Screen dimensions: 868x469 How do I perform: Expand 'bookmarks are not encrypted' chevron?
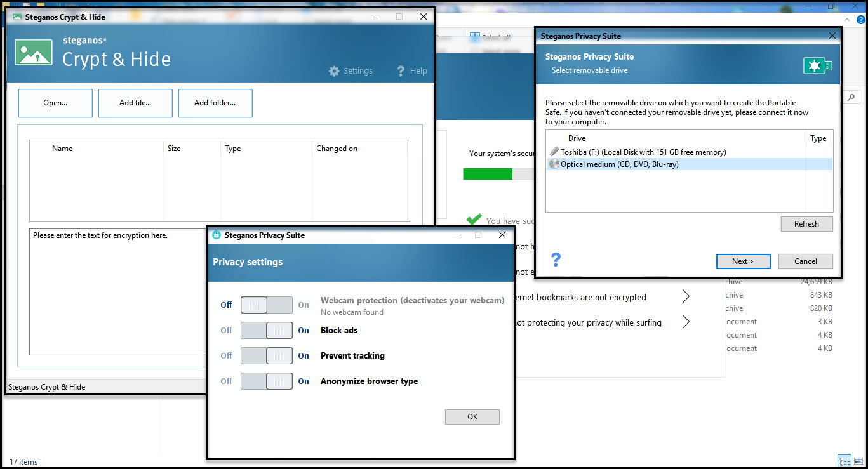pyautogui.click(x=686, y=296)
